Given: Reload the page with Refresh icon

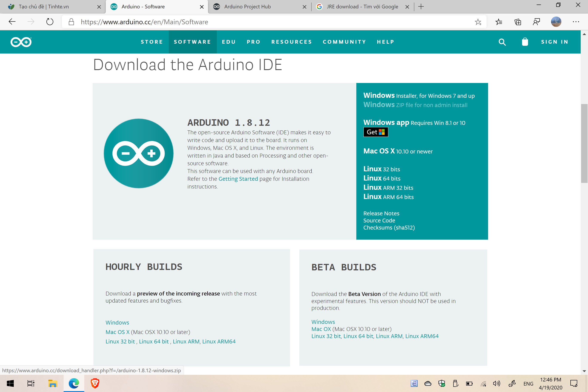Looking at the screenshot, I should pos(50,22).
